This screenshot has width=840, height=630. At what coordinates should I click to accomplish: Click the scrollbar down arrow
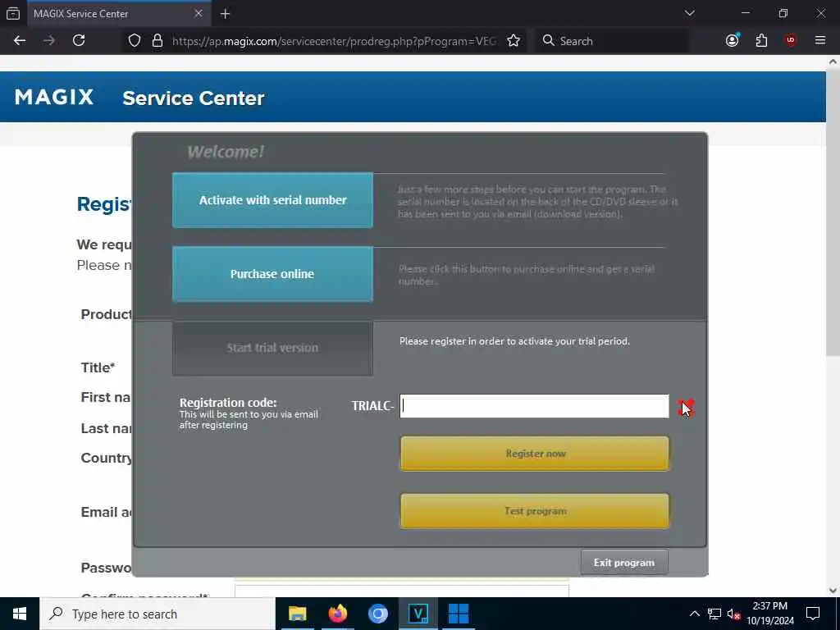click(x=833, y=591)
